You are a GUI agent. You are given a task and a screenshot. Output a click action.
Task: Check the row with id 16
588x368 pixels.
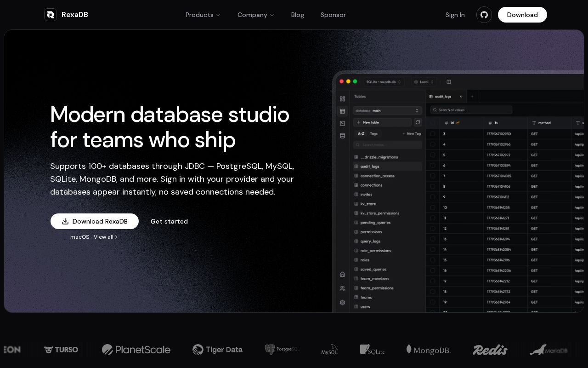[433, 270]
